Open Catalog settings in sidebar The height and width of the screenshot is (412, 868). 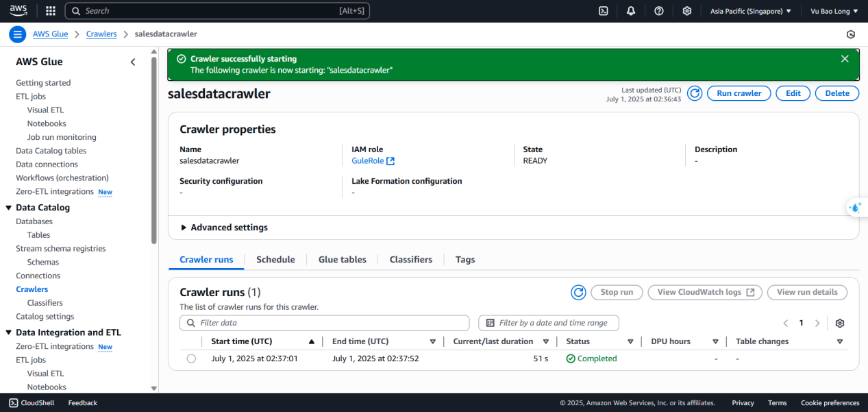click(x=45, y=317)
